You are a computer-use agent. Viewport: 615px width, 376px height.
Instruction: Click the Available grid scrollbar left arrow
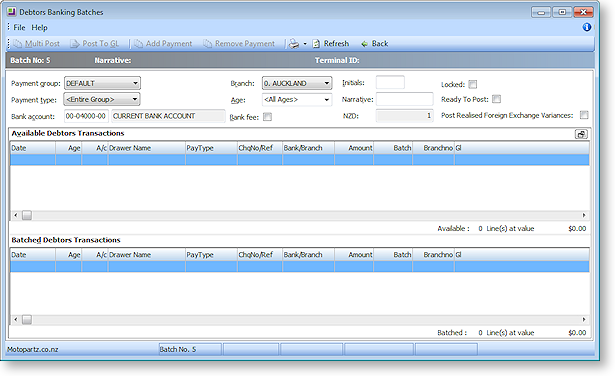coord(16,215)
